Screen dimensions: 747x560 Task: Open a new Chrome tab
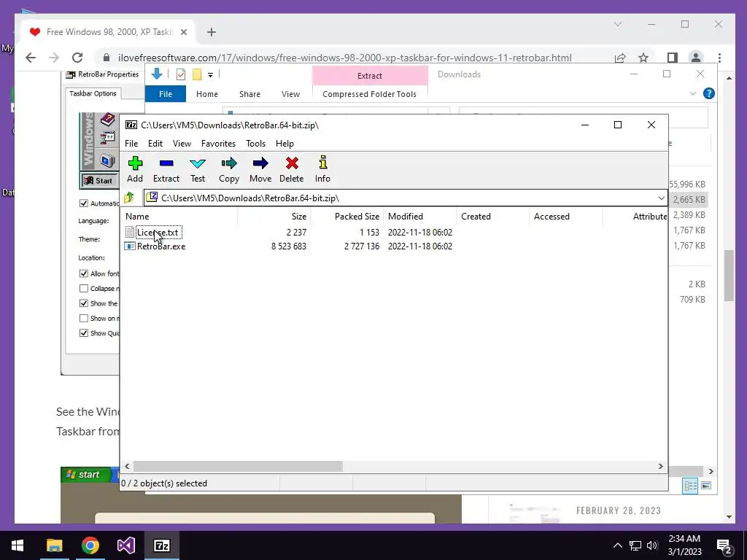coord(212,32)
